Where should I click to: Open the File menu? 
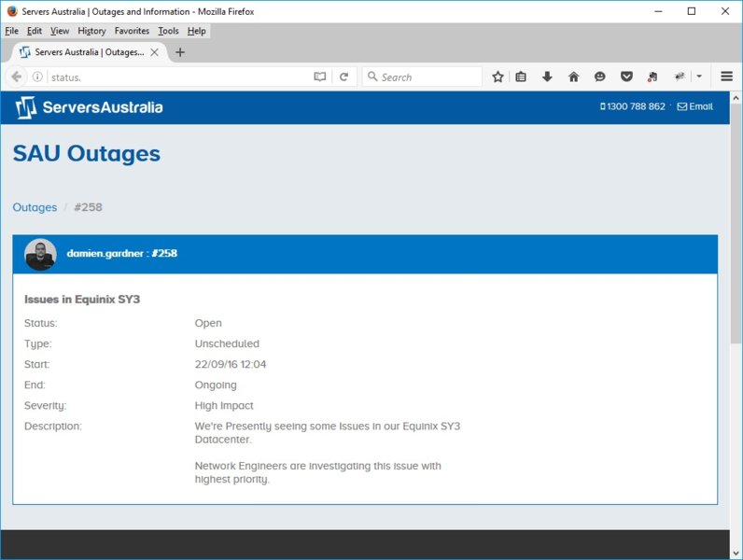coord(12,31)
